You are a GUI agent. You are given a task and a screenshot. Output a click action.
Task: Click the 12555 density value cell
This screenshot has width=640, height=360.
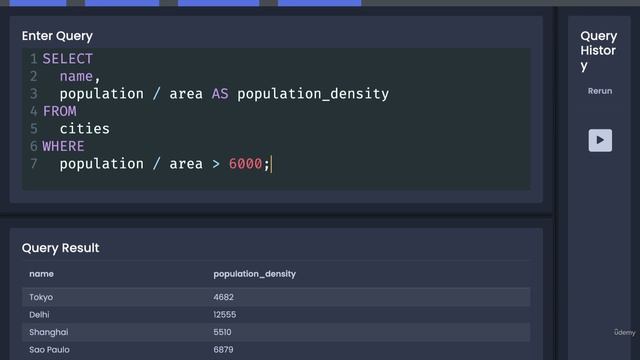point(224,315)
